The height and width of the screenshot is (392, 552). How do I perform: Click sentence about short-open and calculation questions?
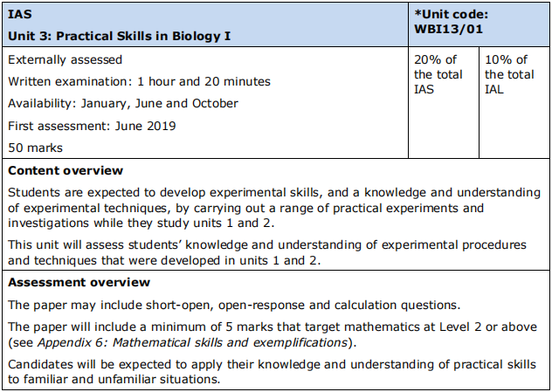pyautogui.click(x=234, y=305)
